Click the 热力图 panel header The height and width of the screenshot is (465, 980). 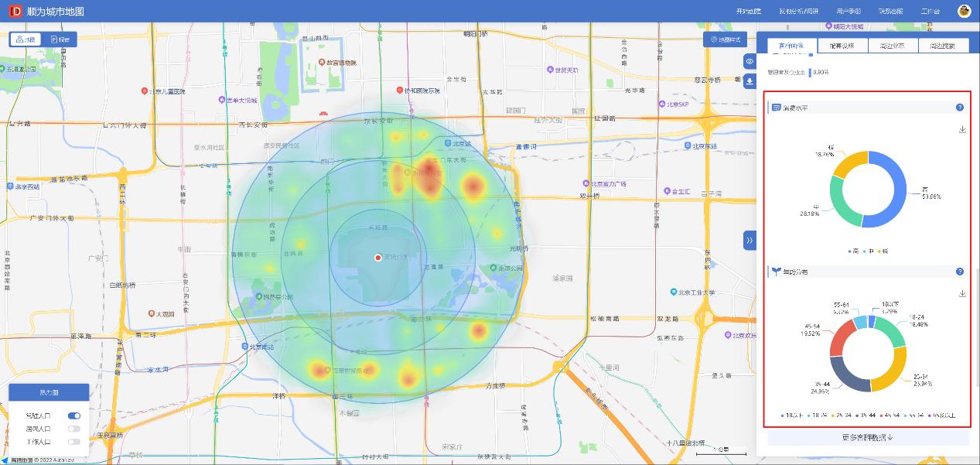pyautogui.click(x=48, y=391)
